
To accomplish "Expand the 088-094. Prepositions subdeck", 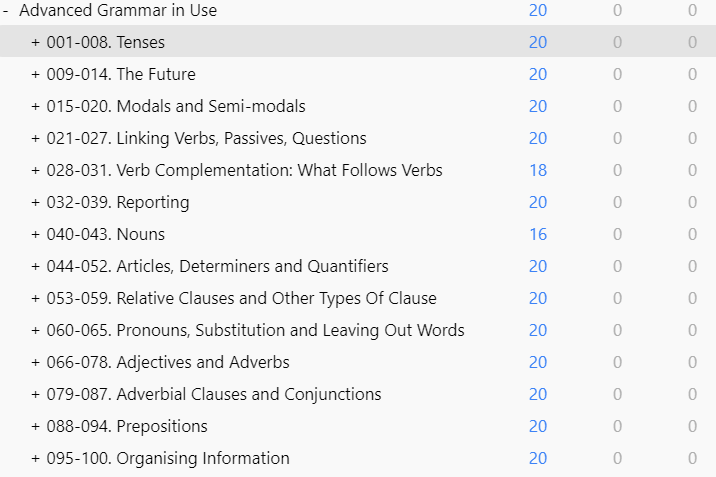I will tap(36, 426).
